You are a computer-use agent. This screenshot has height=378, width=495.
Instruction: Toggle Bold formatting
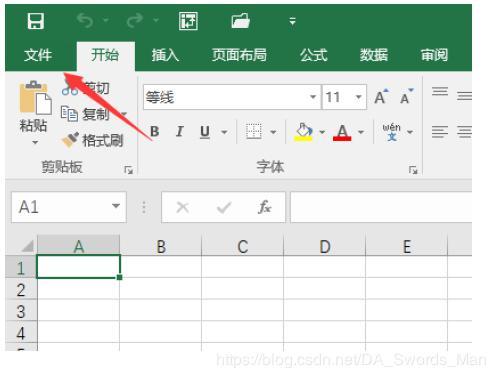point(155,132)
